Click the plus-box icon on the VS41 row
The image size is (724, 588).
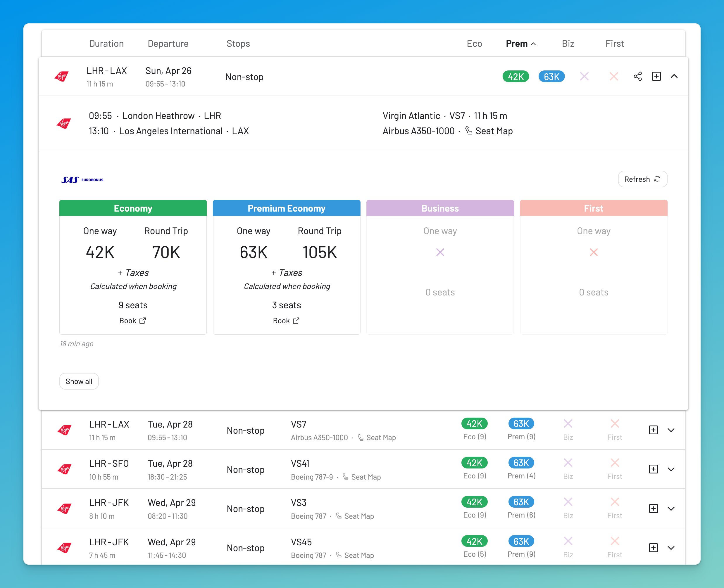coord(653,469)
